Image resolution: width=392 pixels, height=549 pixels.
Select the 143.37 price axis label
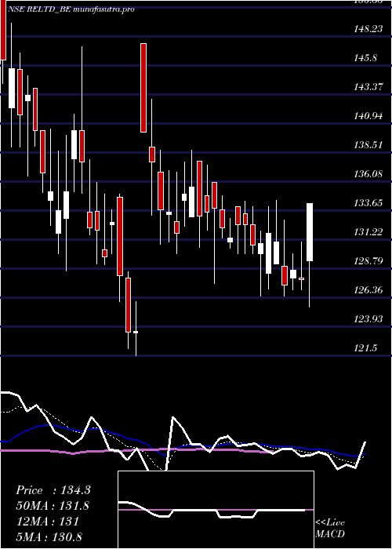pyautogui.click(x=368, y=87)
